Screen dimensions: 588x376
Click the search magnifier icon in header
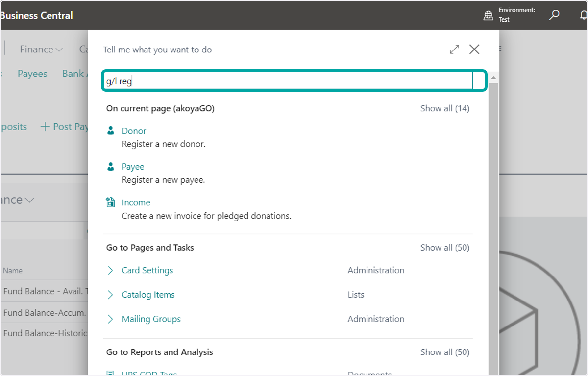coord(554,15)
